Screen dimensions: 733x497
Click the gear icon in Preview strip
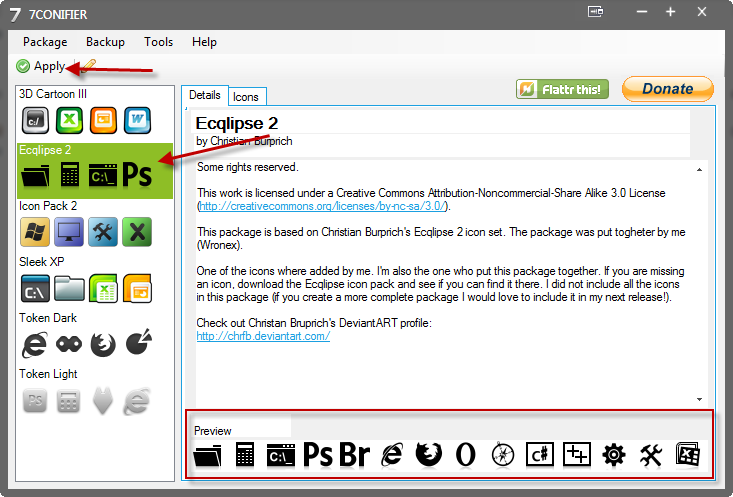614,455
